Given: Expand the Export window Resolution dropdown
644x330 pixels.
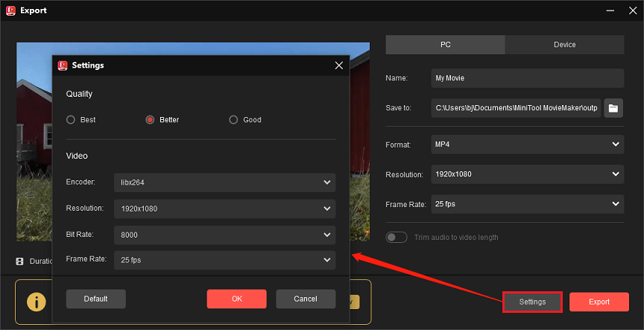Looking at the screenshot, I should pos(528,174).
